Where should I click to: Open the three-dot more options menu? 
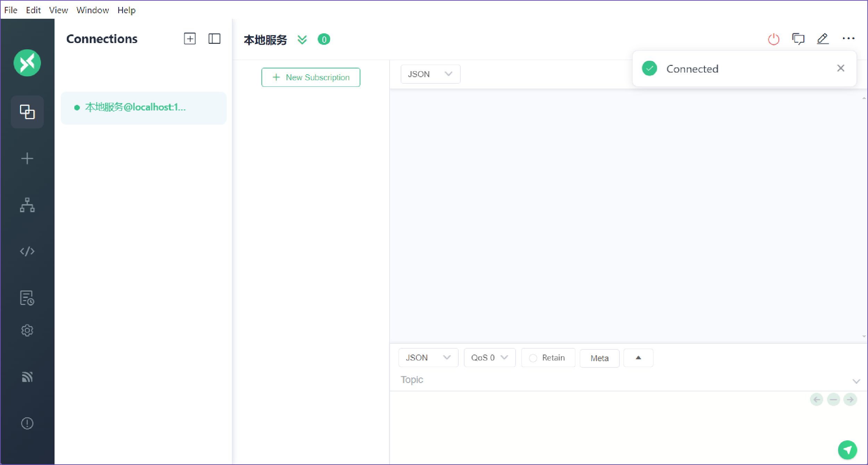tap(848, 39)
